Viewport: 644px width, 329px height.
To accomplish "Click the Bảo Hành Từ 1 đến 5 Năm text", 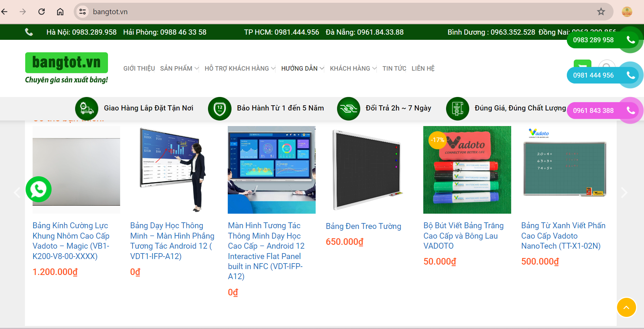I will click(280, 108).
